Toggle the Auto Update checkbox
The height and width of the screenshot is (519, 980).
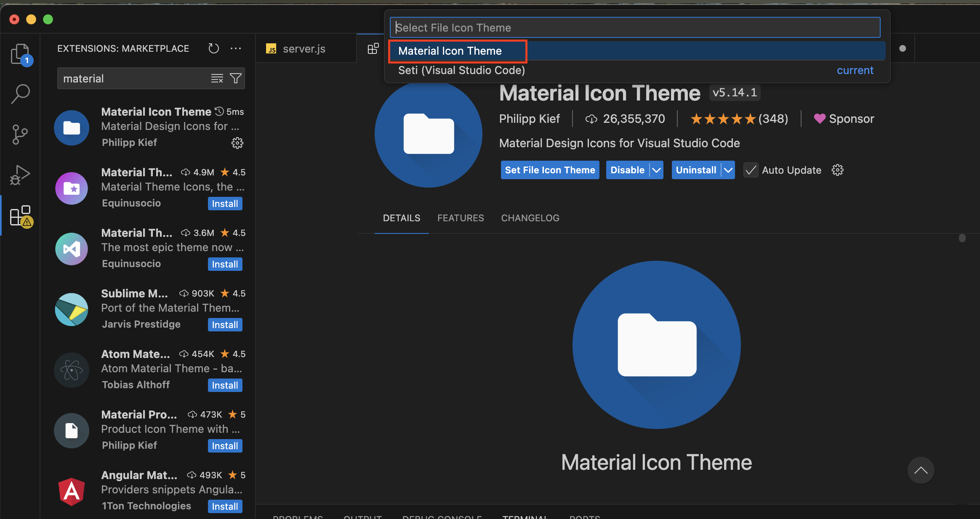(x=751, y=170)
